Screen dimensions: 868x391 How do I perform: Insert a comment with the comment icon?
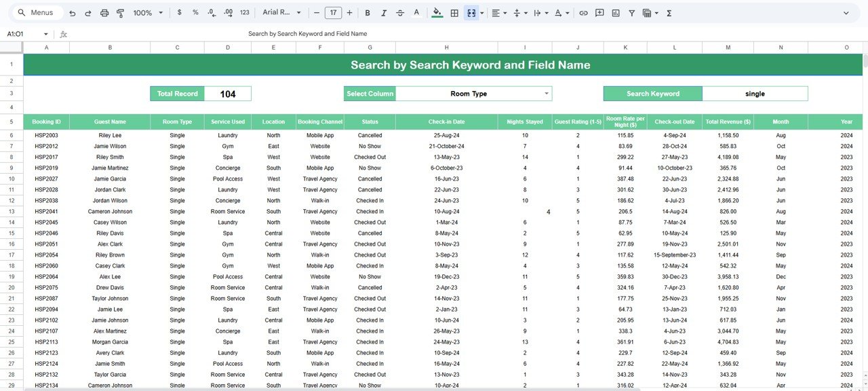point(599,13)
